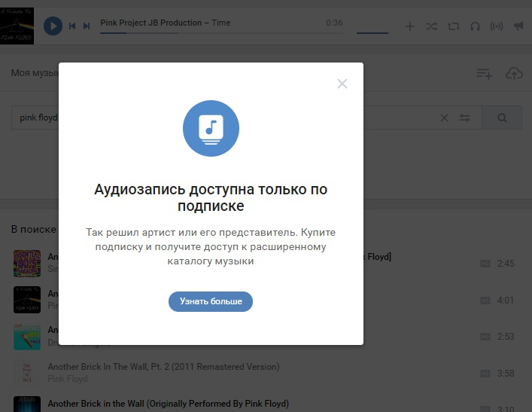Click the Узнать больше button
The width and height of the screenshot is (532, 412).
pyautogui.click(x=211, y=301)
